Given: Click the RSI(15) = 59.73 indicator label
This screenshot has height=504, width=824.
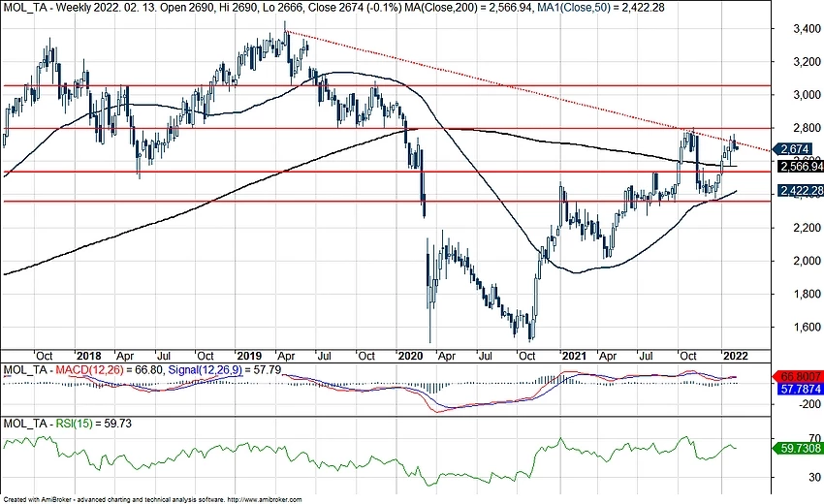Looking at the screenshot, I should [91, 423].
